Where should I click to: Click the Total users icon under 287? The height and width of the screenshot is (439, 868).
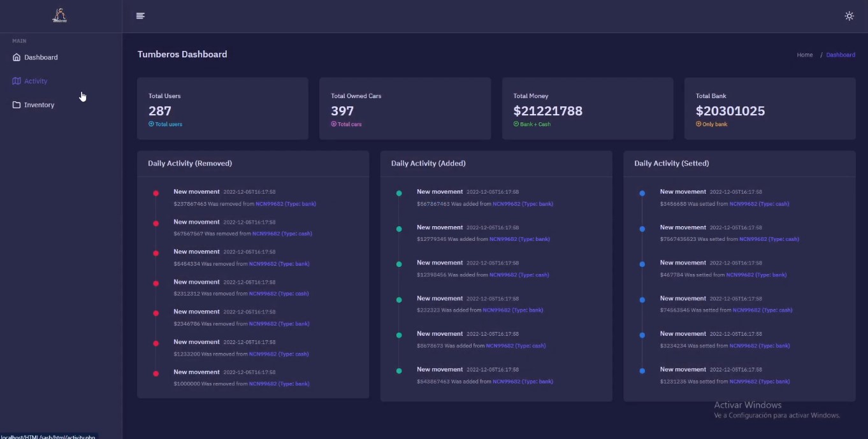(151, 124)
